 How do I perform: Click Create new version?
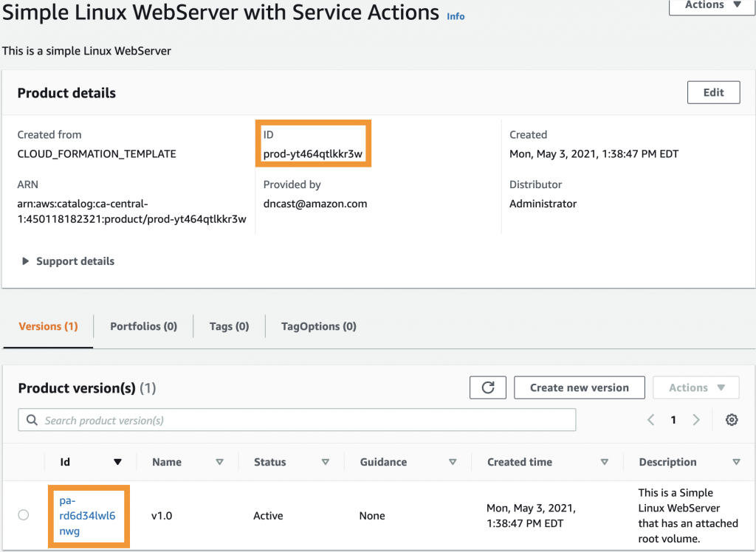click(x=579, y=387)
